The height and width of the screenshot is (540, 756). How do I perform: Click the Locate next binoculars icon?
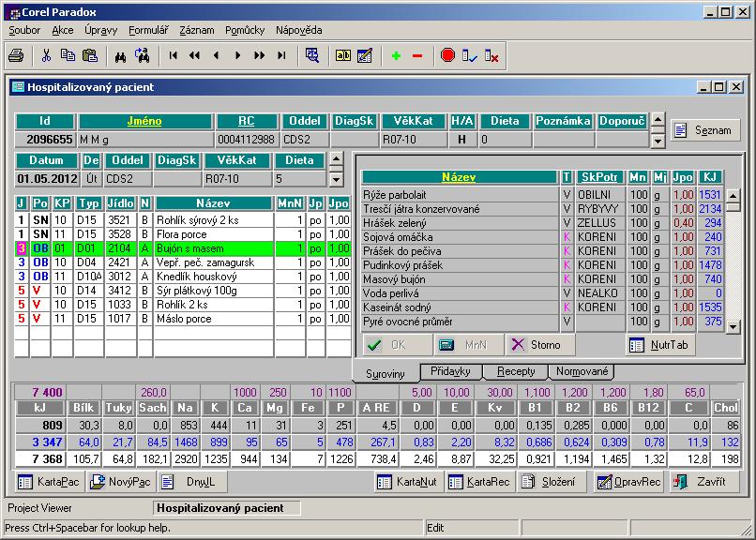143,56
